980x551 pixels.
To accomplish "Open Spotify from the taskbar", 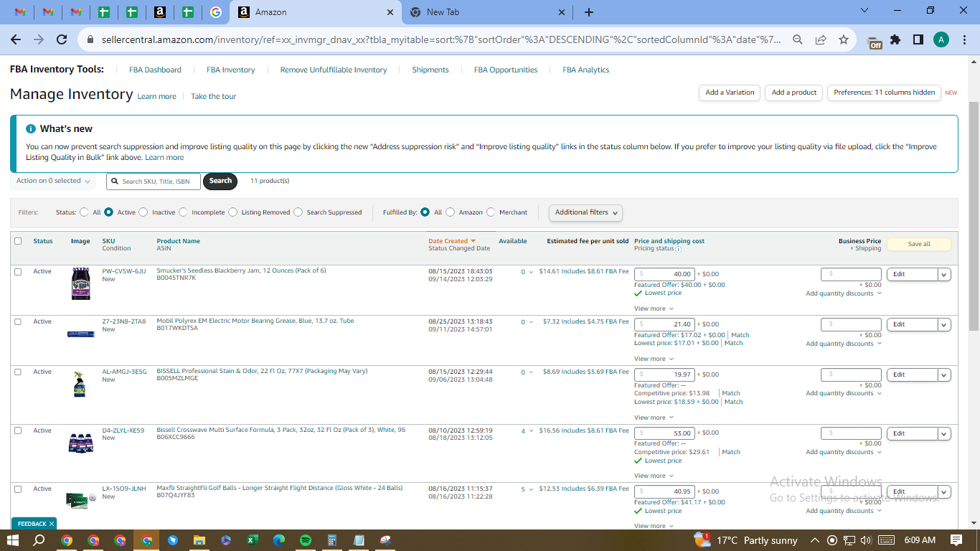I will (305, 540).
